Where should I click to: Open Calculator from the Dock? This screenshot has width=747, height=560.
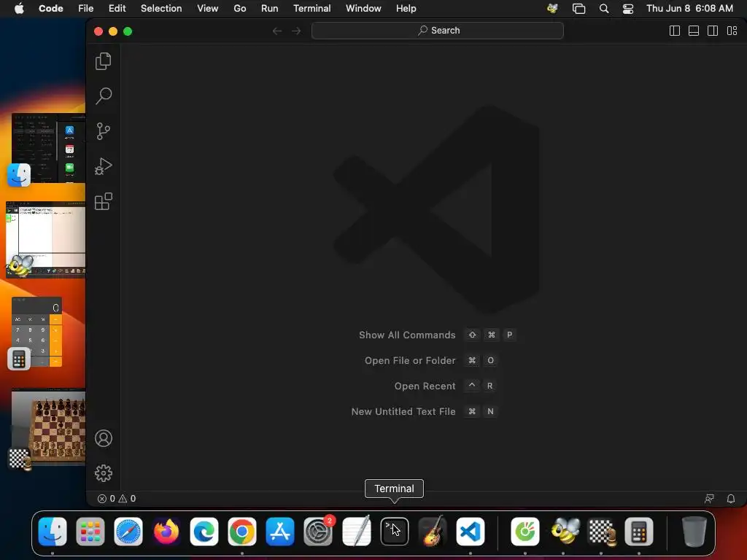(639, 532)
